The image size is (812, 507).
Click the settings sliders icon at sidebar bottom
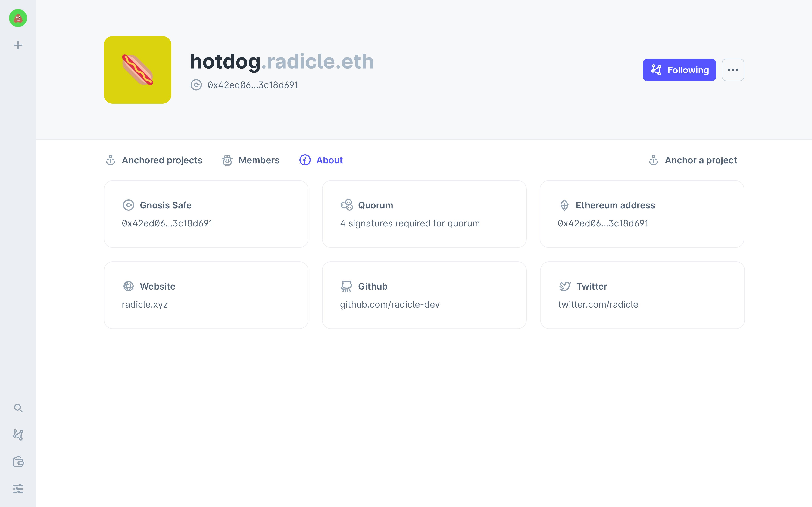[x=18, y=489]
